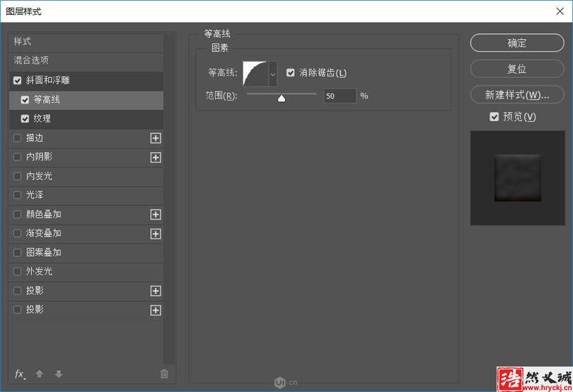
Task: Enable the 光泽 checkbox
Action: 17,195
